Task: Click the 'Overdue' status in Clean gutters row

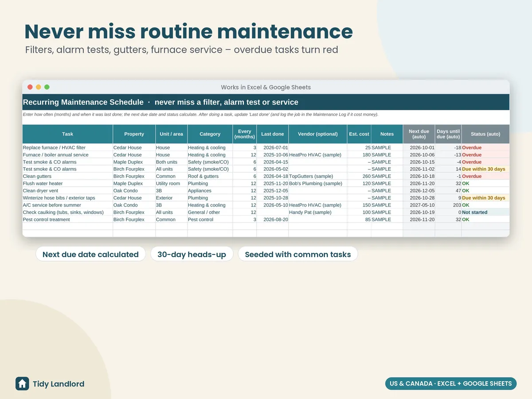Action: pos(485,176)
